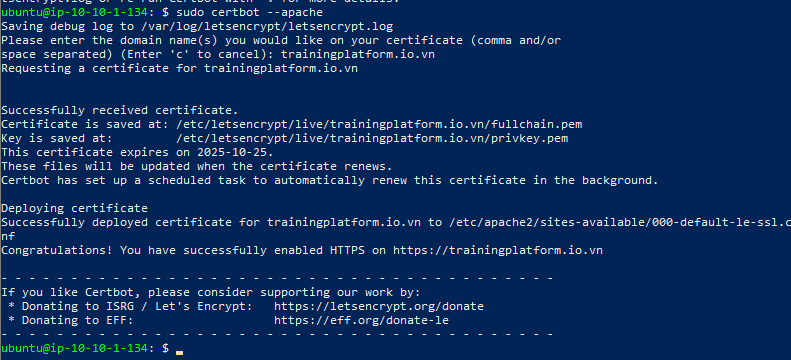Click 'These files will be updated' line

coord(197,166)
